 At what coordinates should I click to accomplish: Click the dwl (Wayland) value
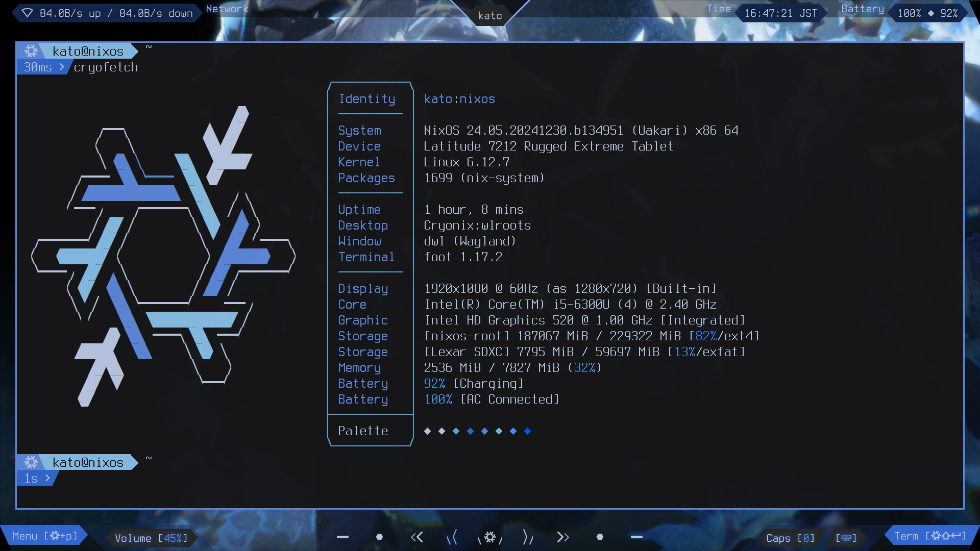pos(470,241)
